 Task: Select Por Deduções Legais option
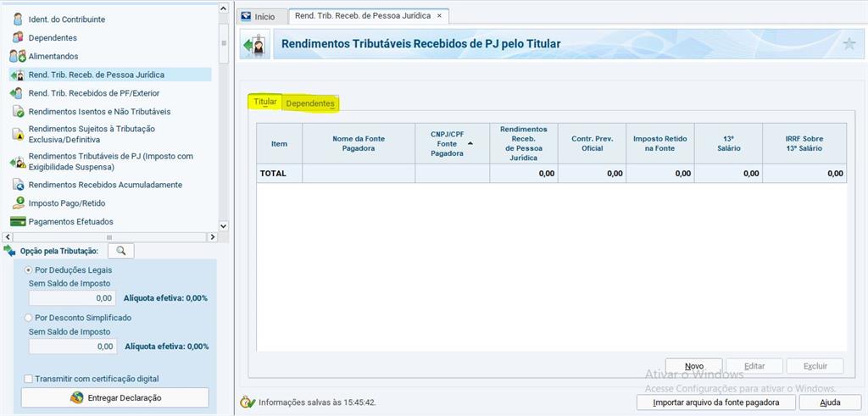[28, 270]
